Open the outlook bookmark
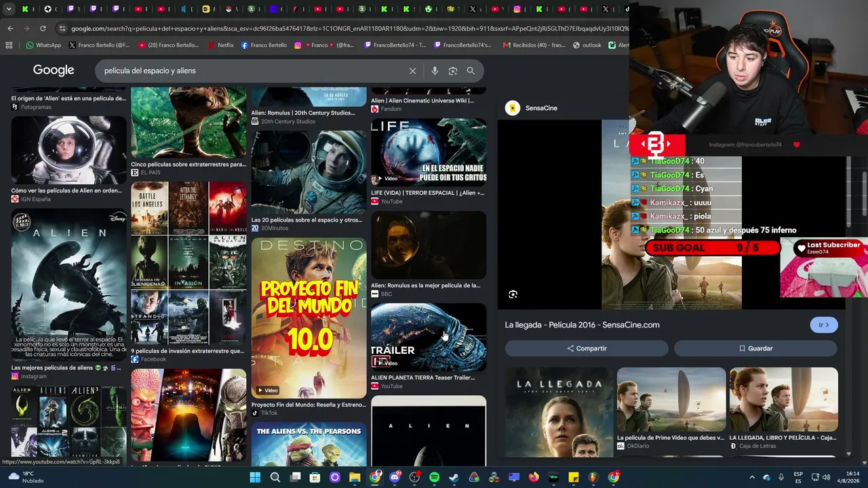 587,45
